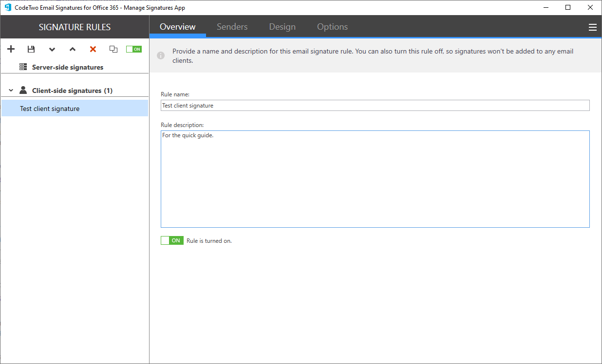Screen dimensions: 602x364
Task: Switch to the Design tab
Action: [x=282, y=27]
